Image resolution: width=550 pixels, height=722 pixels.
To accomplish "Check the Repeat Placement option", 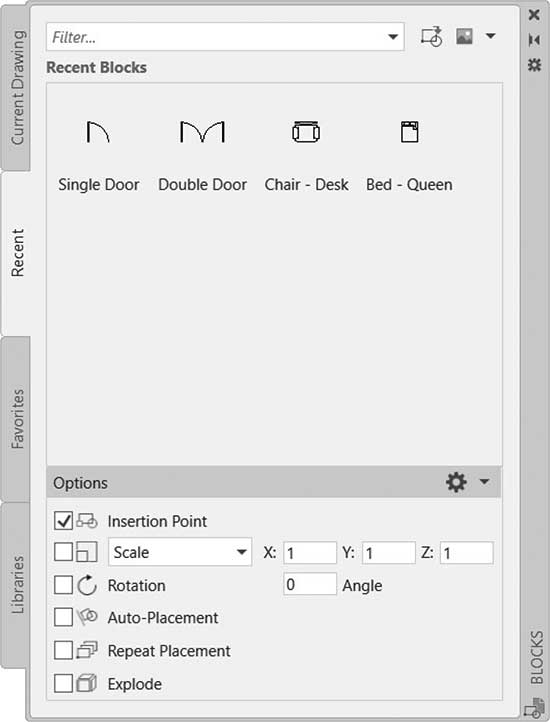I will (x=63, y=651).
